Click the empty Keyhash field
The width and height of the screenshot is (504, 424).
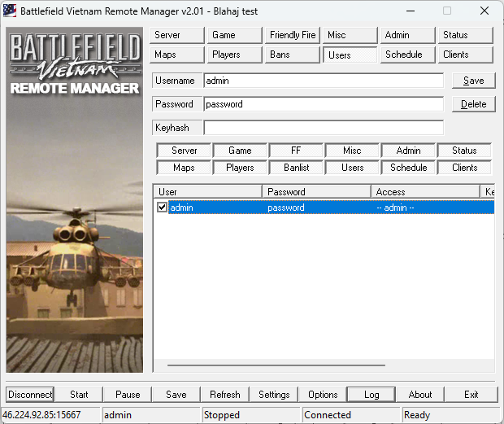click(323, 128)
